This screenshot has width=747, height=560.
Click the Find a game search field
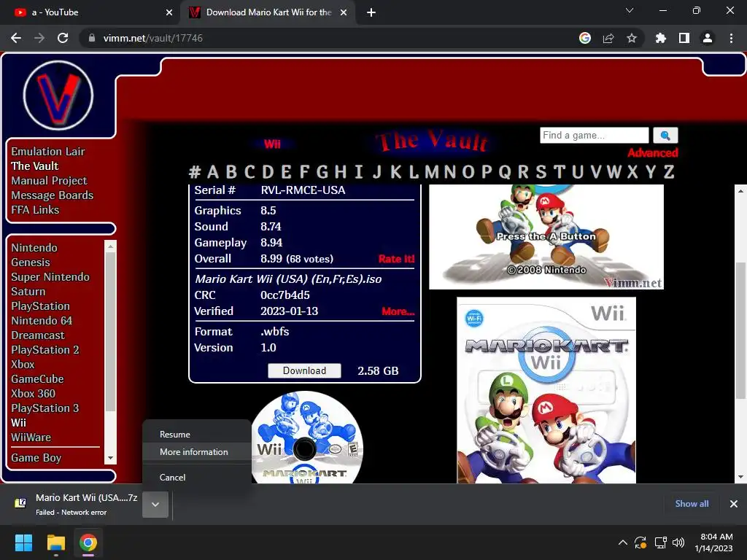[594, 135]
